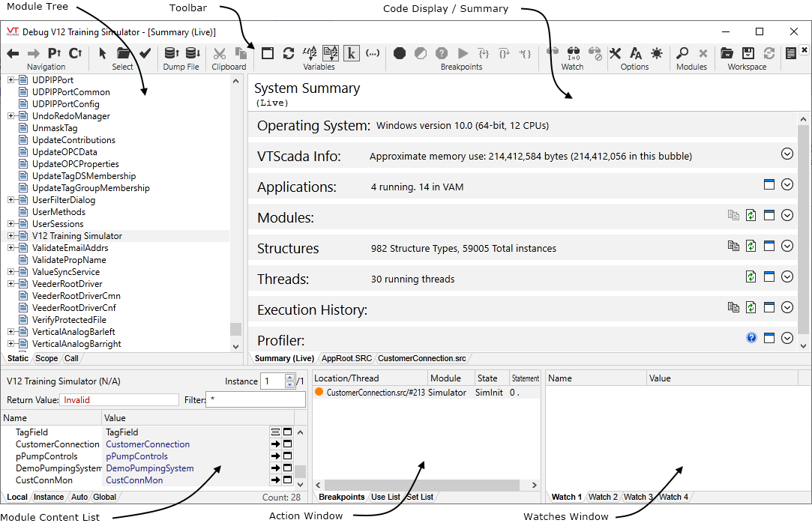Viewport: 812px width, 523px height.
Task: Open TagField row window icon
Action: coord(287,432)
